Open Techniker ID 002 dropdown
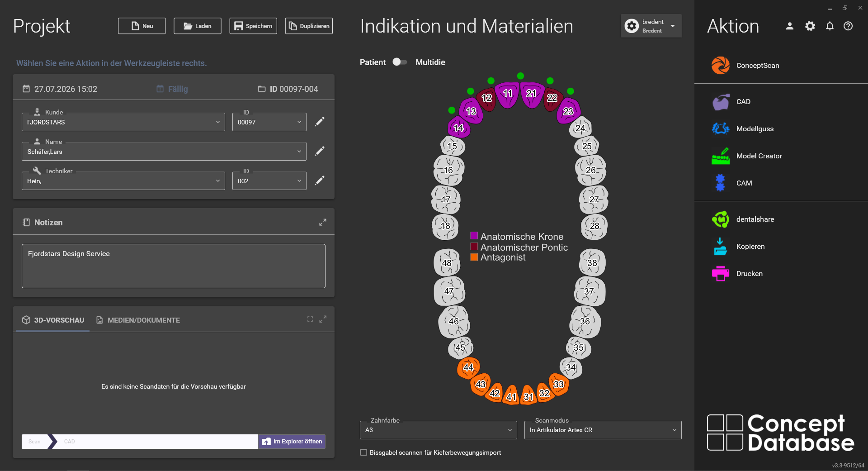Image resolution: width=868 pixels, height=471 pixels. click(269, 181)
